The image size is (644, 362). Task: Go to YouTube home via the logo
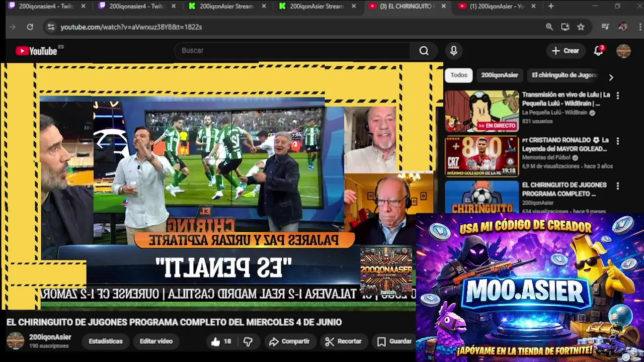click(37, 51)
